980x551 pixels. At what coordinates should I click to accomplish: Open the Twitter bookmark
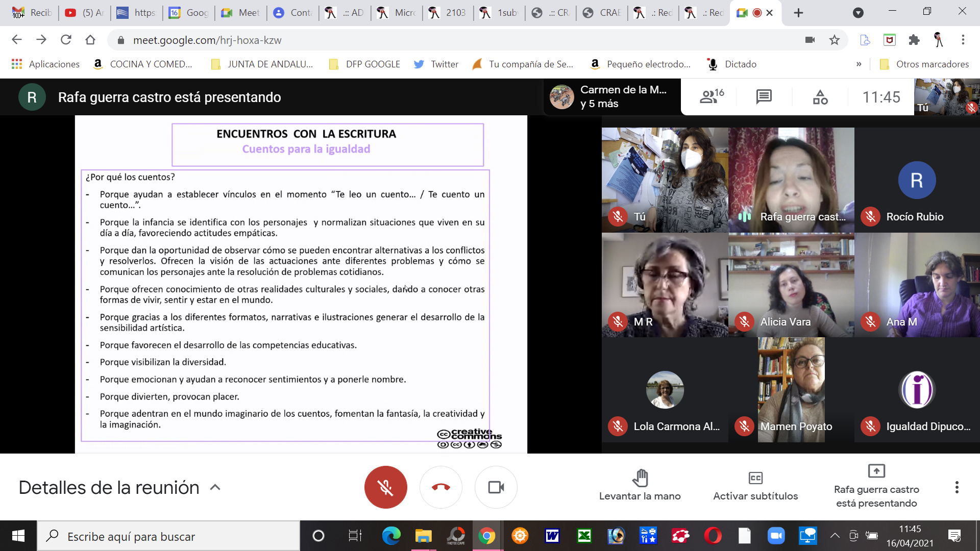coord(436,64)
